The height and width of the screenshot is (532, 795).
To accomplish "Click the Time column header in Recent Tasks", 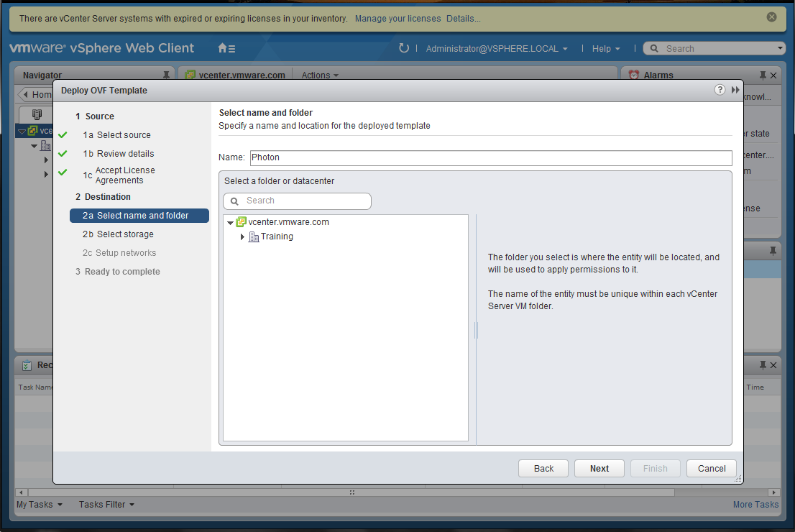I will pyautogui.click(x=755, y=387).
